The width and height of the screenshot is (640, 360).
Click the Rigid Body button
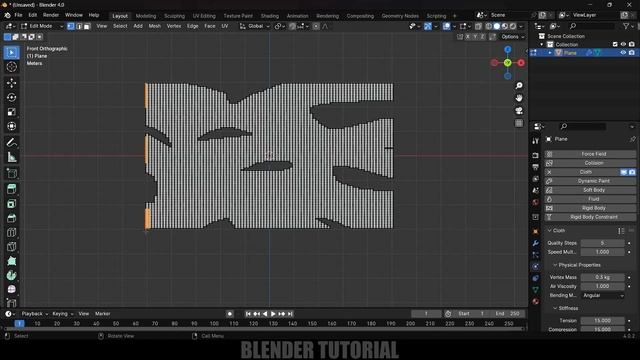[590, 208]
